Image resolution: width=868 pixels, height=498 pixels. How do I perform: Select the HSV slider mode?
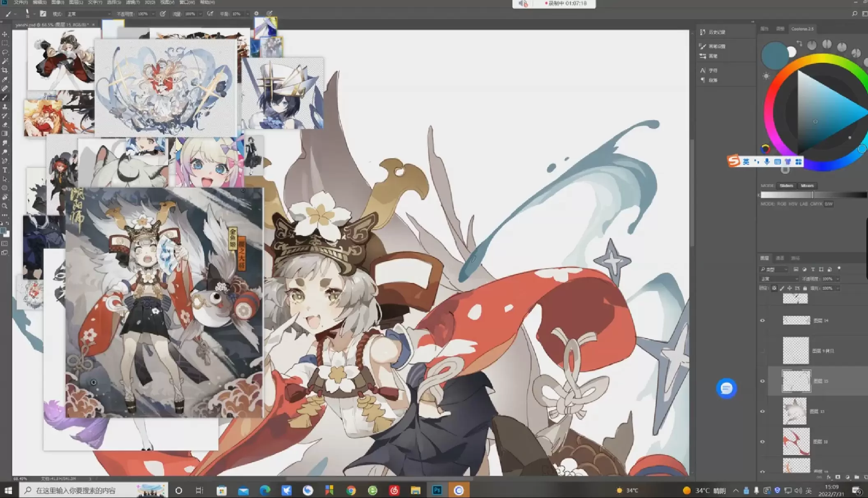pos(793,204)
